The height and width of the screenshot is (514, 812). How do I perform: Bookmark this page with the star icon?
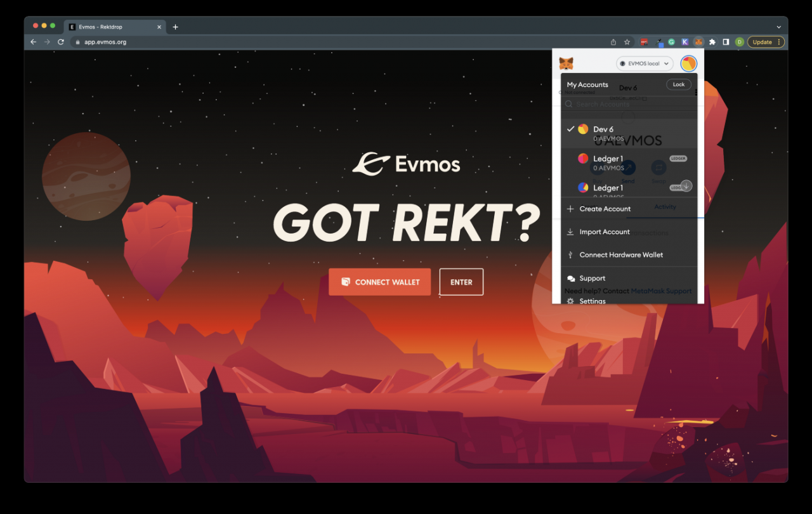point(627,42)
